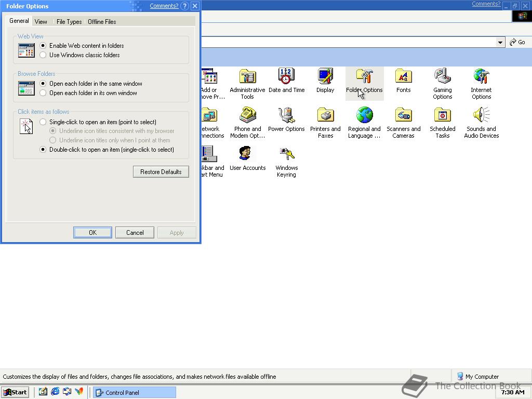The image size is (532, 399).
Task: Switch to the Offline Files tab
Action: [102, 22]
